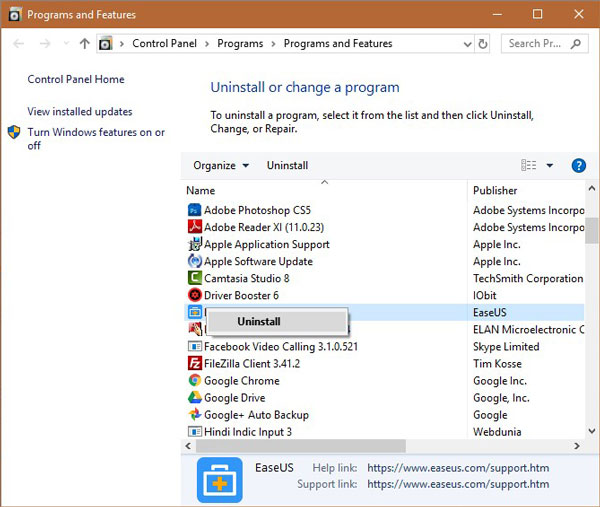
Task: Select Adobe Reader XI (11.0.23) text
Action: tap(264, 227)
